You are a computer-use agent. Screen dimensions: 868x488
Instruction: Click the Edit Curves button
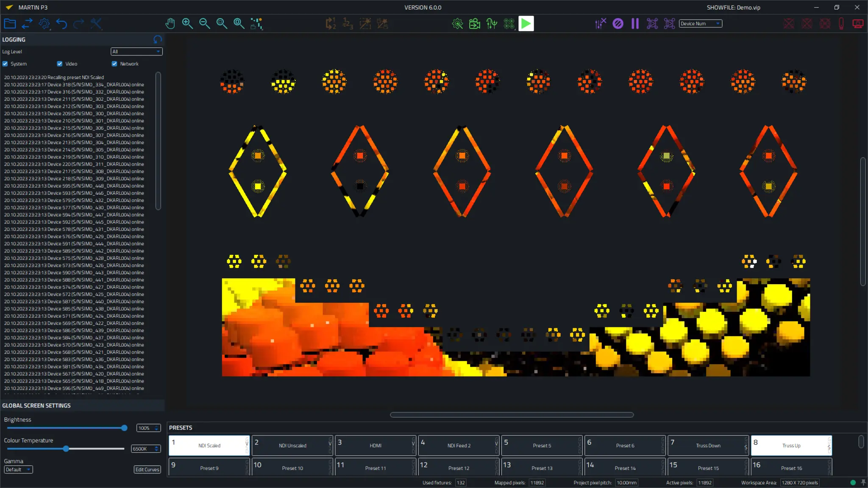[147, 469]
